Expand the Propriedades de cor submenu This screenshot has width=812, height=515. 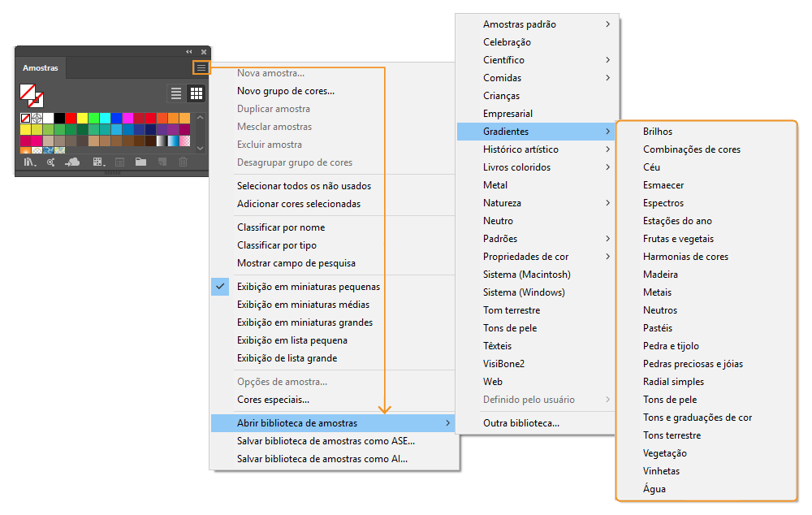pyautogui.click(x=536, y=257)
